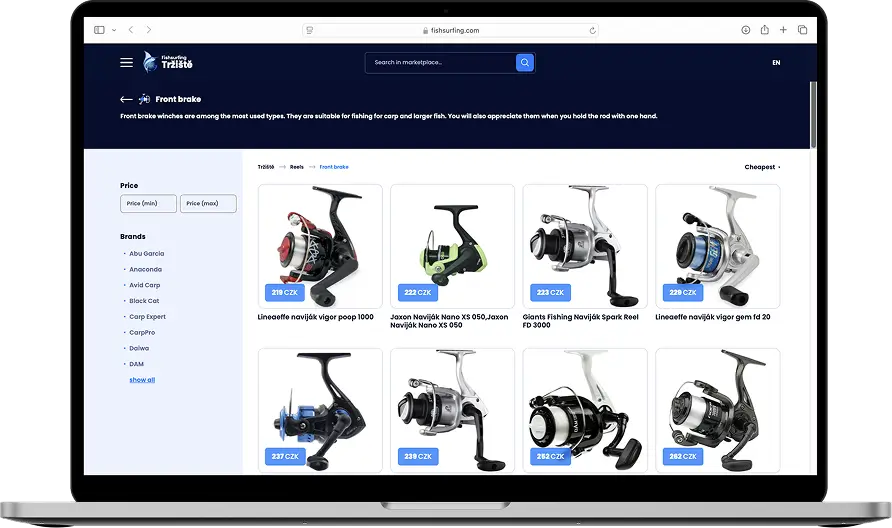Screen dimensions: 892x528
Task: Filter by Anaconda brand
Action: 146,270
